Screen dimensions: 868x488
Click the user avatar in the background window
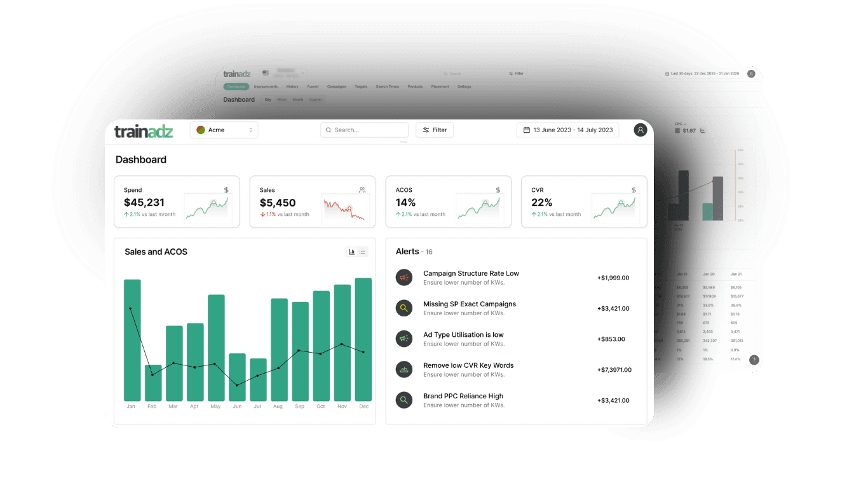click(751, 74)
